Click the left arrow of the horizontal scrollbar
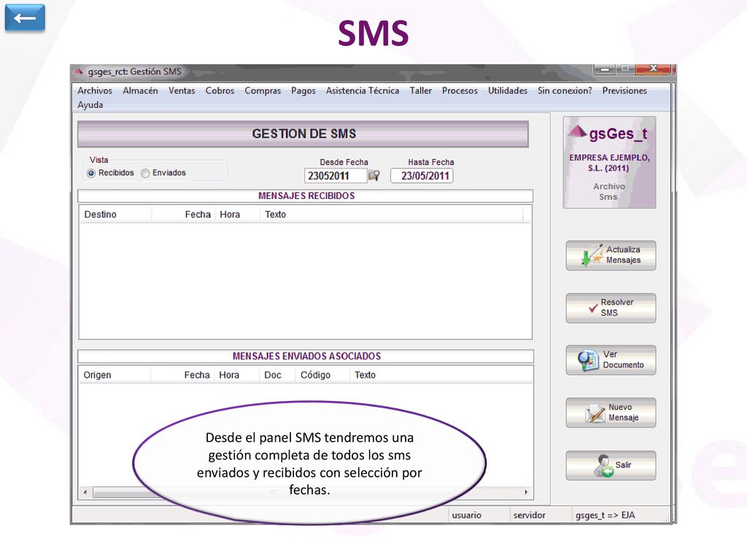The image size is (747, 560). tap(85, 492)
